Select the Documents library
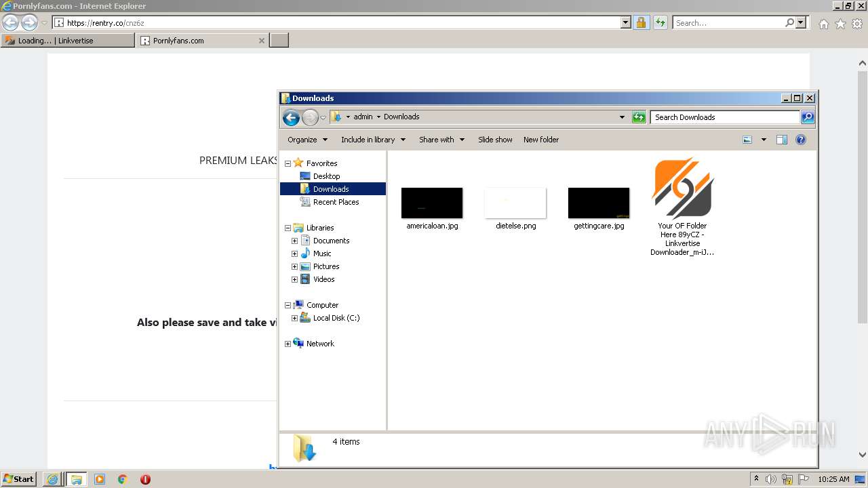 331,241
